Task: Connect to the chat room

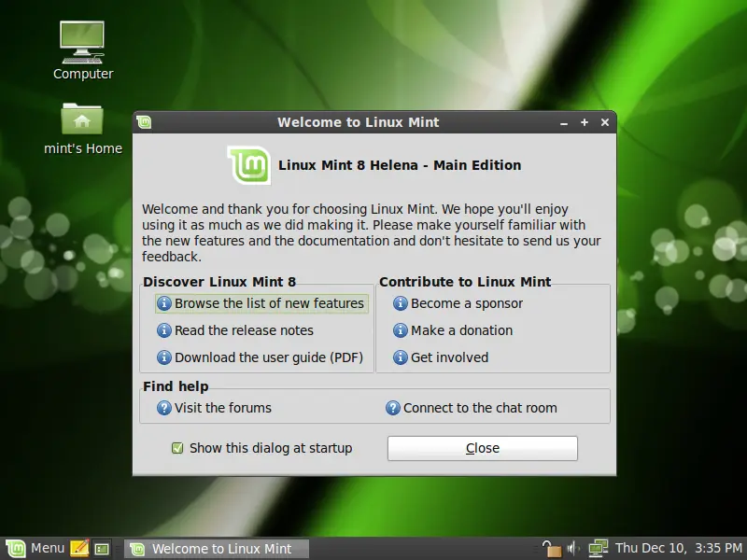Action: coord(472,408)
